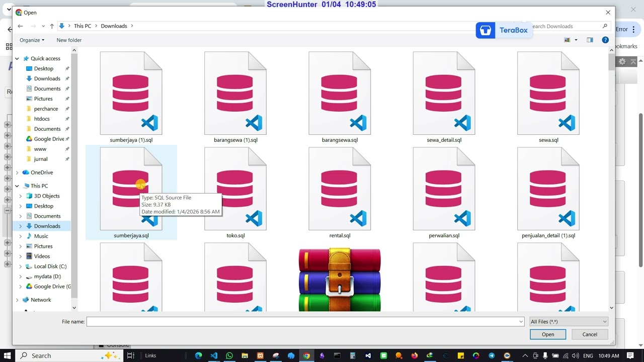Screen dimensions: 644x362
Task: Open the jurnal folder in Quick access
Action: [x=41, y=159]
